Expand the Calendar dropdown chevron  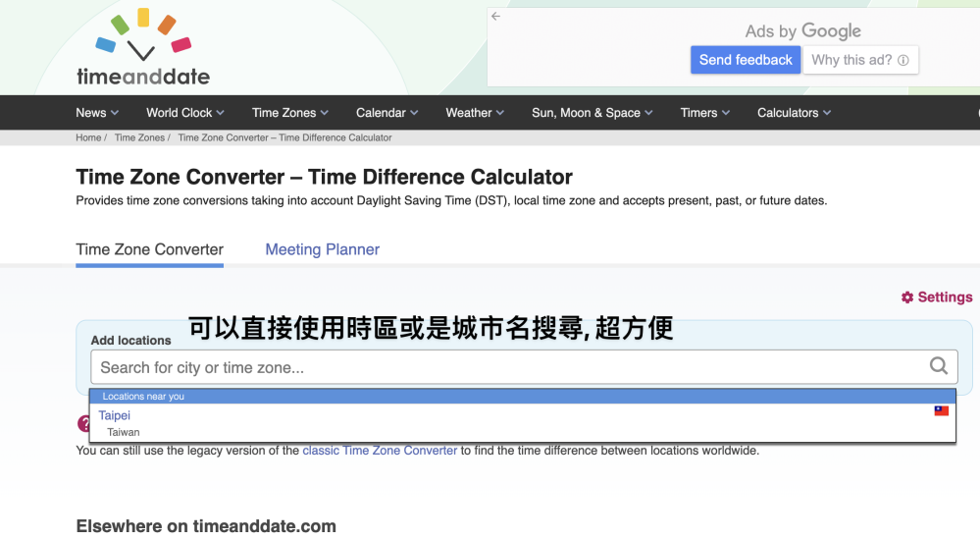click(414, 113)
